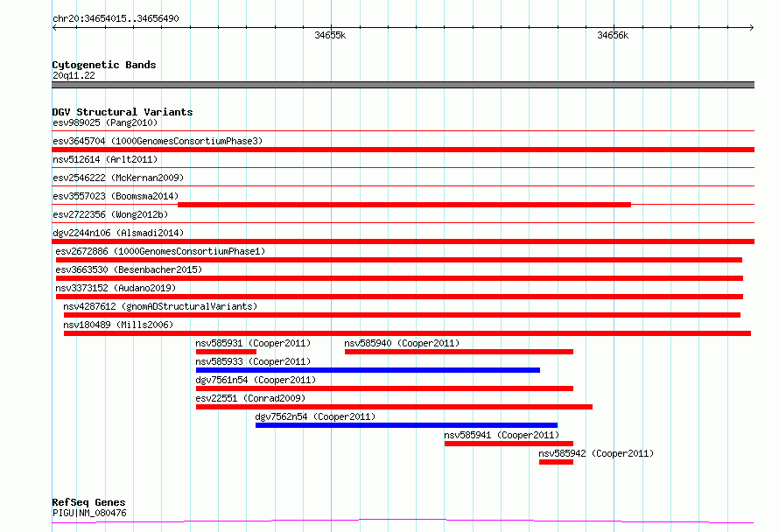The height and width of the screenshot is (532, 779).
Task: Click the nsv585940 (Cooper2011) label
Action: (x=402, y=343)
